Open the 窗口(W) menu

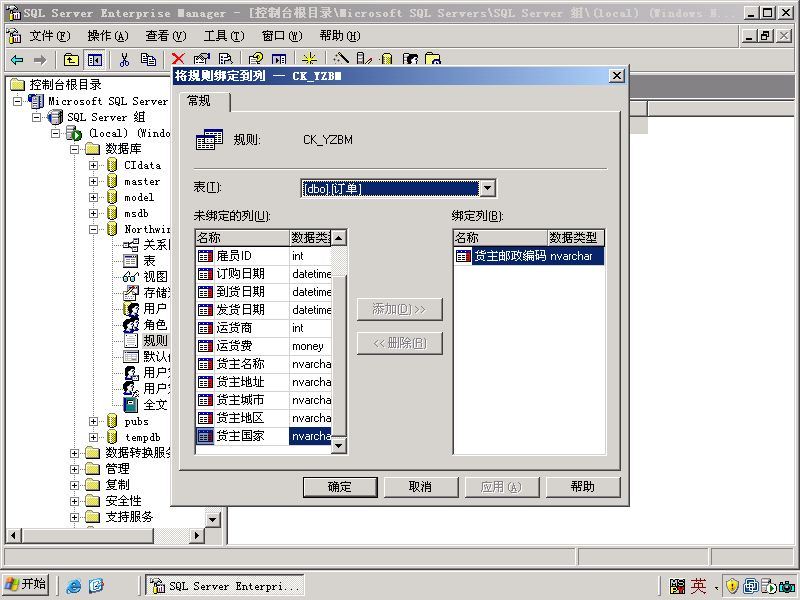(282, 36)
